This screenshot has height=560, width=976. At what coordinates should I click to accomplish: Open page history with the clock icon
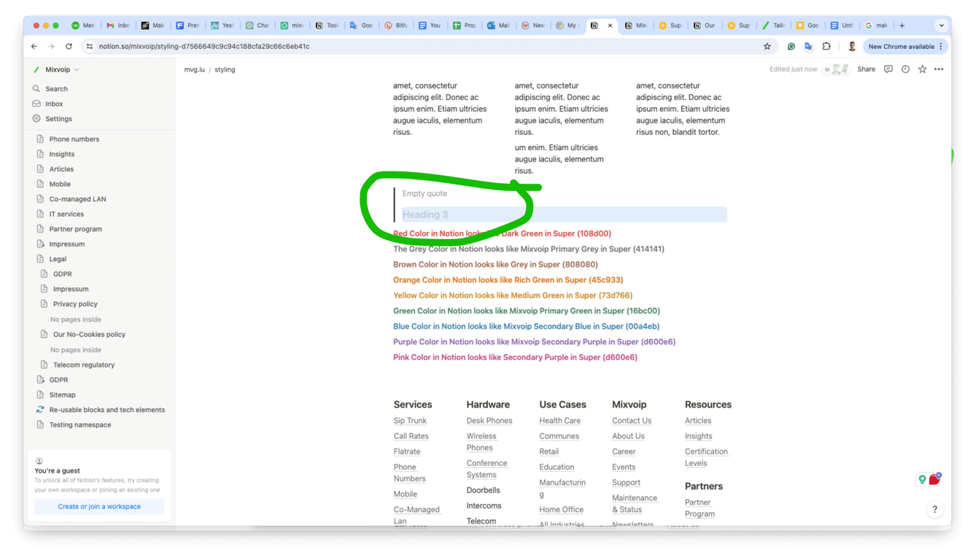[905, 69]
